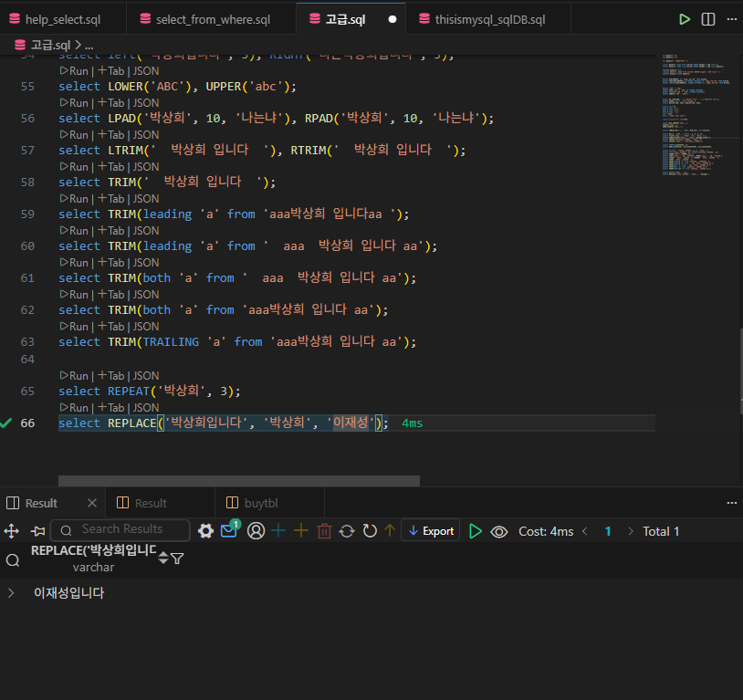The image size is (743, 700).
Task: Click the unsaved dot on 고급.sql tab
Action: 392,19
